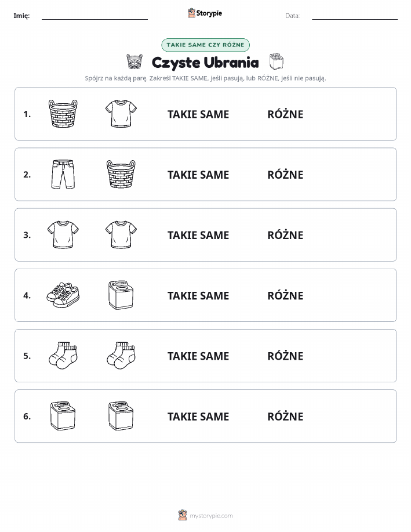The height and width of the screenshot is (532, 411).
Task: Click the washing machine icon in row 4
Action: pyautogui.click(x=121, y=295)
